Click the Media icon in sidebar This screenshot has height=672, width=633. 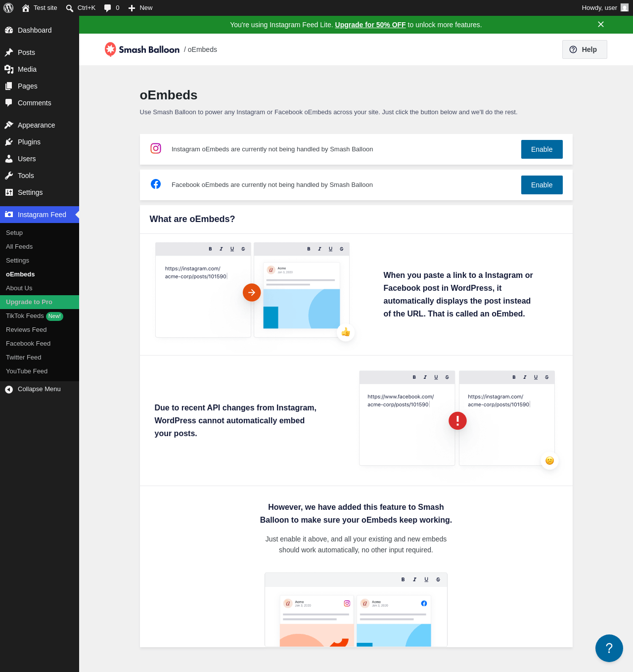[9, 69]
